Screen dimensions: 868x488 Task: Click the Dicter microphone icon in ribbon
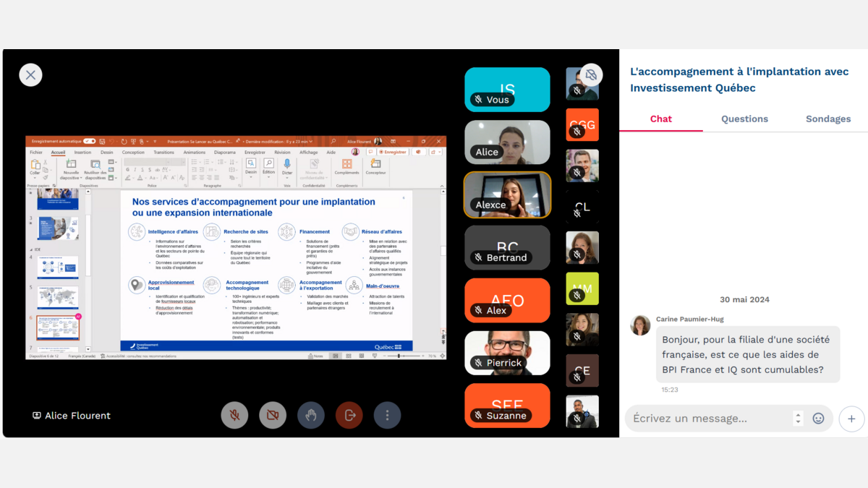point(287,165)
